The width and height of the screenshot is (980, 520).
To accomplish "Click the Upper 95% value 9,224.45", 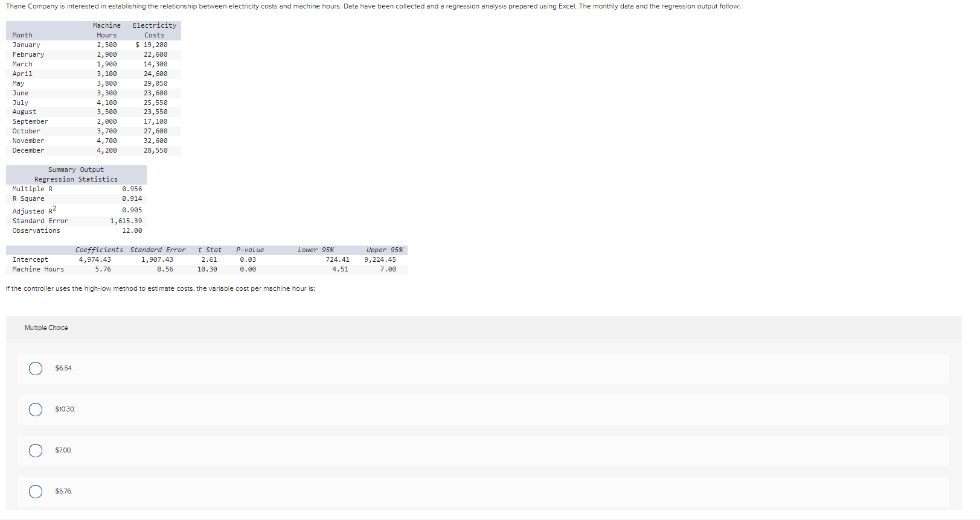I will (x=380, y=260).
